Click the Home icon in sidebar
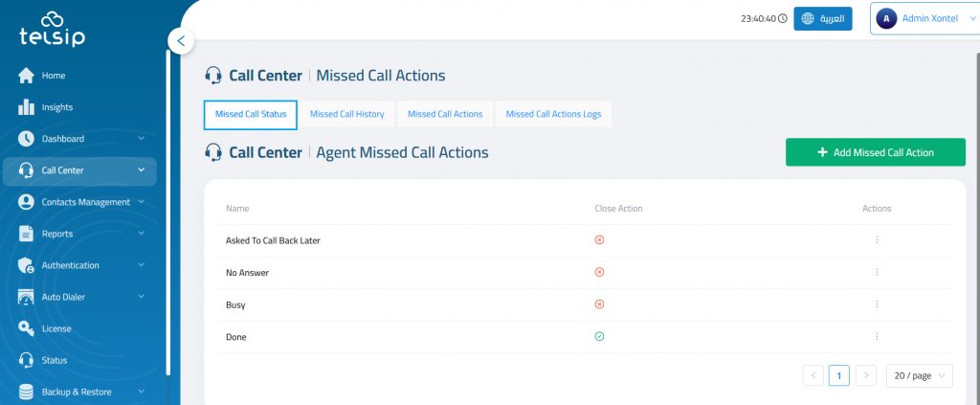 [27, 76]
